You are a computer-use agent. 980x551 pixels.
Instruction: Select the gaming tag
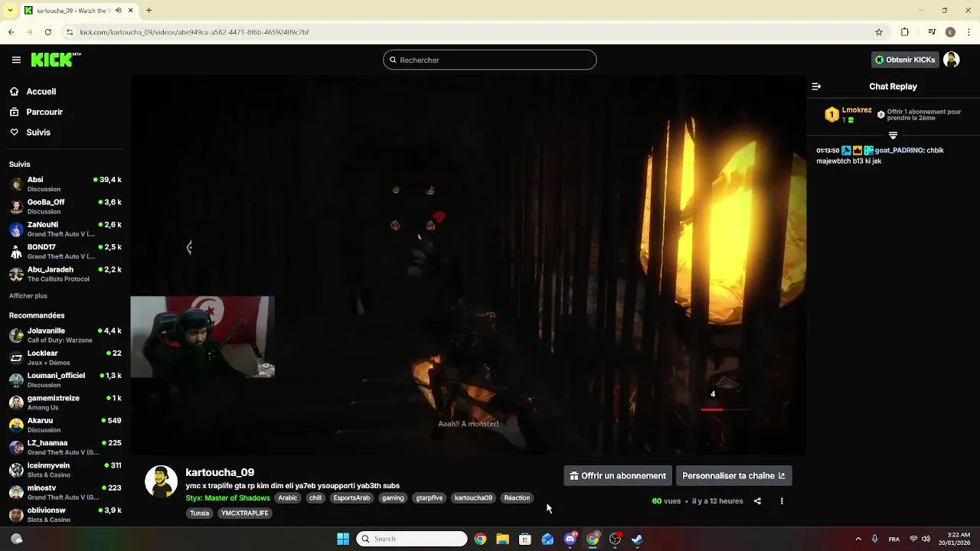click(x=393, y=498)
